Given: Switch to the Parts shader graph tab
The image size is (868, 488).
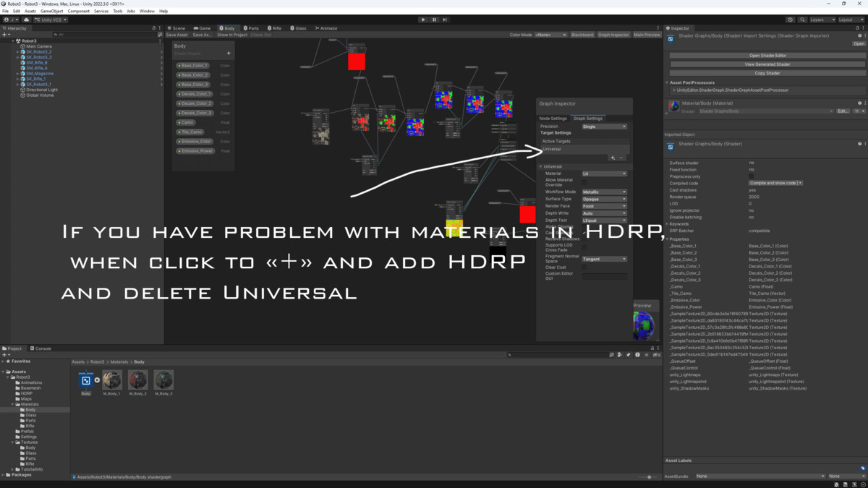Looking at the screenshot, I should 251,28.
